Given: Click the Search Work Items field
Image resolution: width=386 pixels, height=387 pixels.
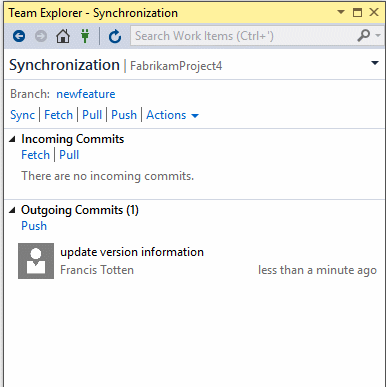Looking at the screenshot, I should [x=243, y=36].
